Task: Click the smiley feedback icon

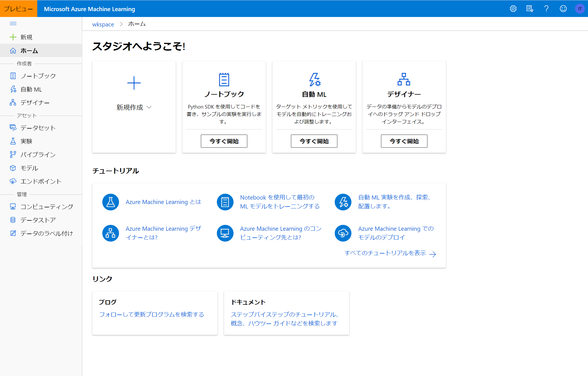Action: pos(563,9)
